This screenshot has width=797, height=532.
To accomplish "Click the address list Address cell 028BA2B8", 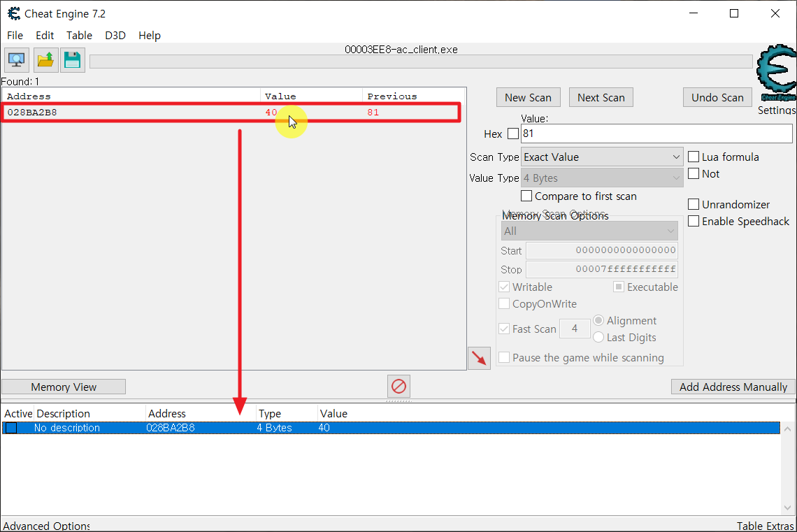I will pyautogui.click(x=171, y=428).
